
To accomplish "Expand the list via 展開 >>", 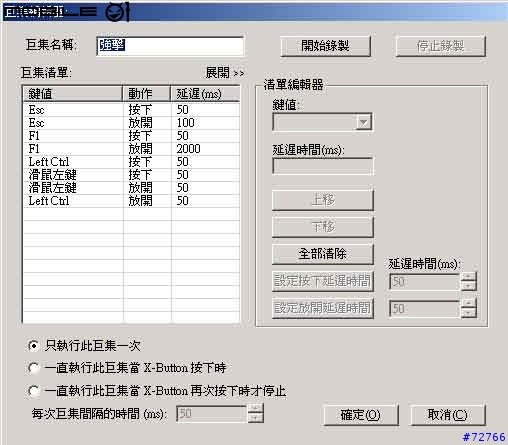I will [225, 73].
